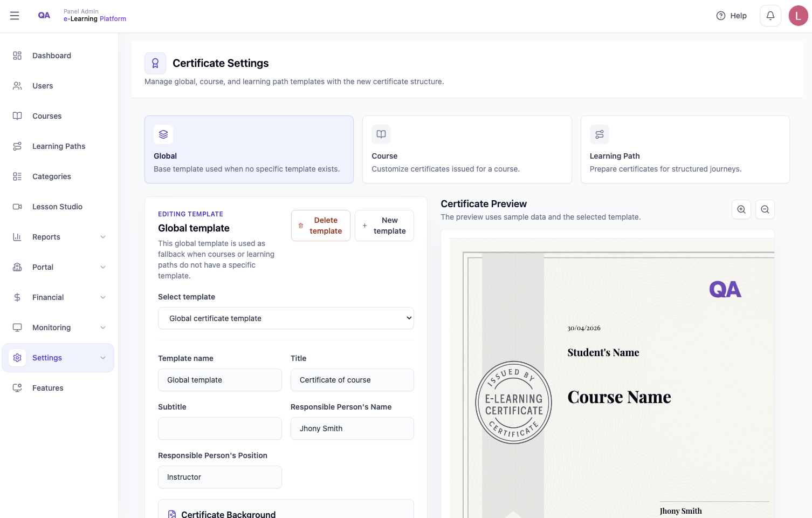The height and width of the screenshot is (518, 812).
Task: Open the hamburger menu icon
Action: 15,16
